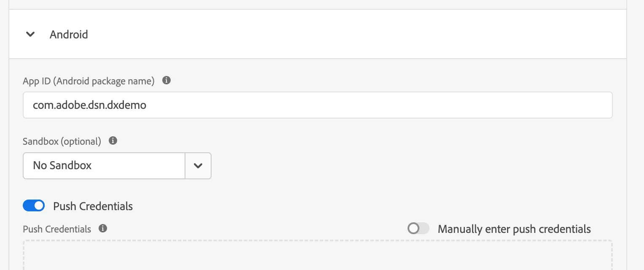Click the Sandbox (optional) label text
Screen dimensions: 644x270
[62, 141]
